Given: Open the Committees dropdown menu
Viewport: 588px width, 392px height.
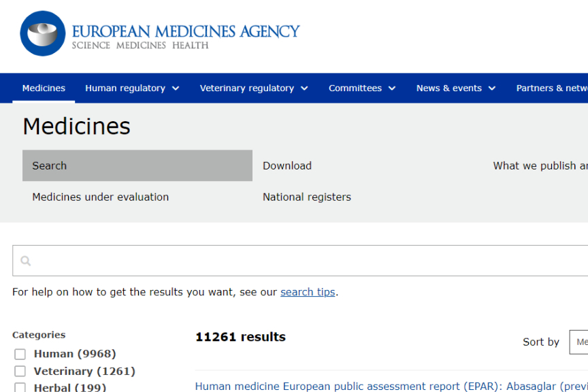Looking at the screenshot, I should 361,88.
